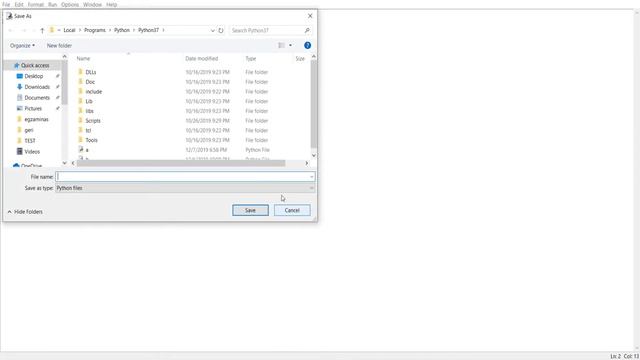Refresh the Python37 folder view
The width and height of the screenshot is (640, 360).
[x=221, y=31]
